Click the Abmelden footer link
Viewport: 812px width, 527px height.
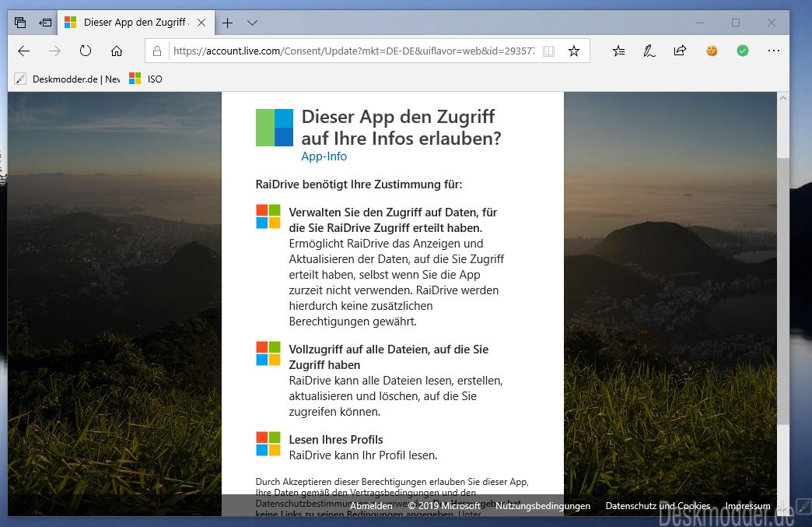(371, 506)
